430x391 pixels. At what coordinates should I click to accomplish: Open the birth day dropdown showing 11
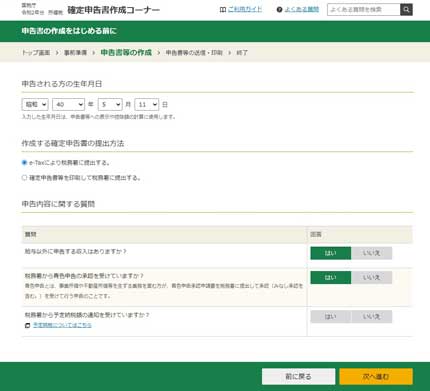[x=147, y=104]
